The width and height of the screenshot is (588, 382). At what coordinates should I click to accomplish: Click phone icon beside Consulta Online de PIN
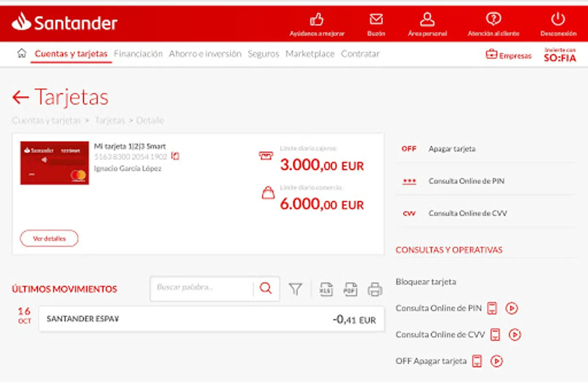coord(492,308)
